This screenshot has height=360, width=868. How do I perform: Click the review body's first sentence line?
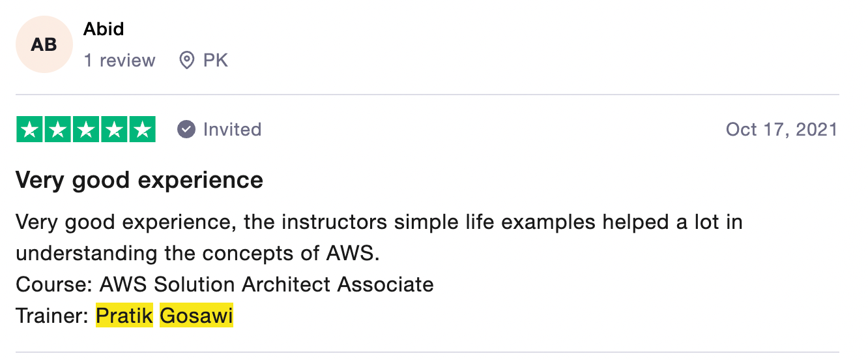coord(379,222)
